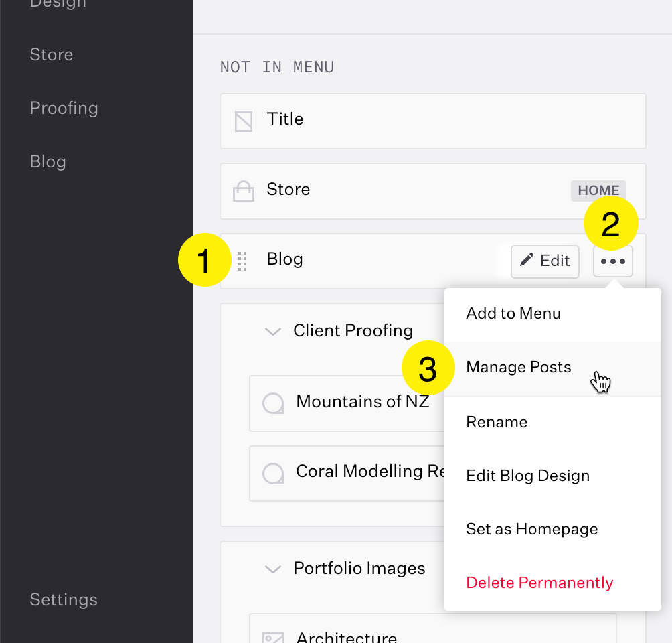
Task: Select Rename in the context menu
Action: [x=497, y=422]
